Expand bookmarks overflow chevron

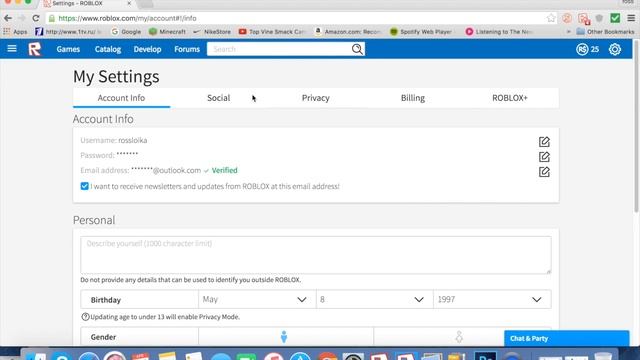click(x=569, y=31)
